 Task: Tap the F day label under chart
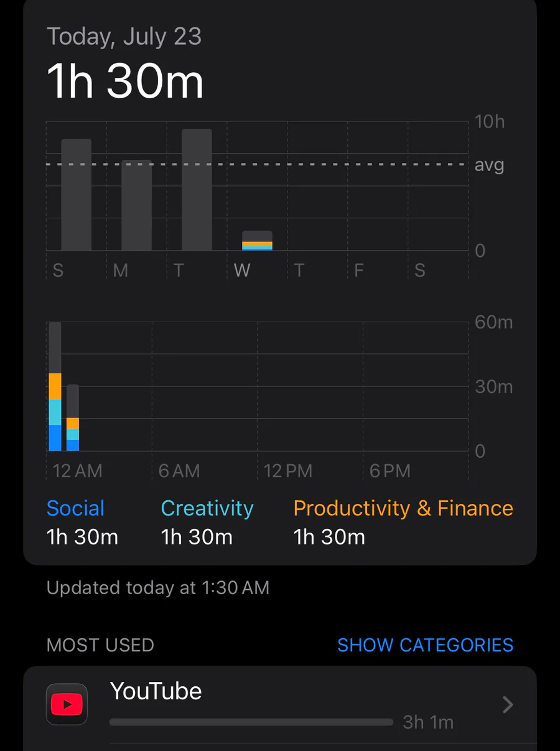(359, 271)
